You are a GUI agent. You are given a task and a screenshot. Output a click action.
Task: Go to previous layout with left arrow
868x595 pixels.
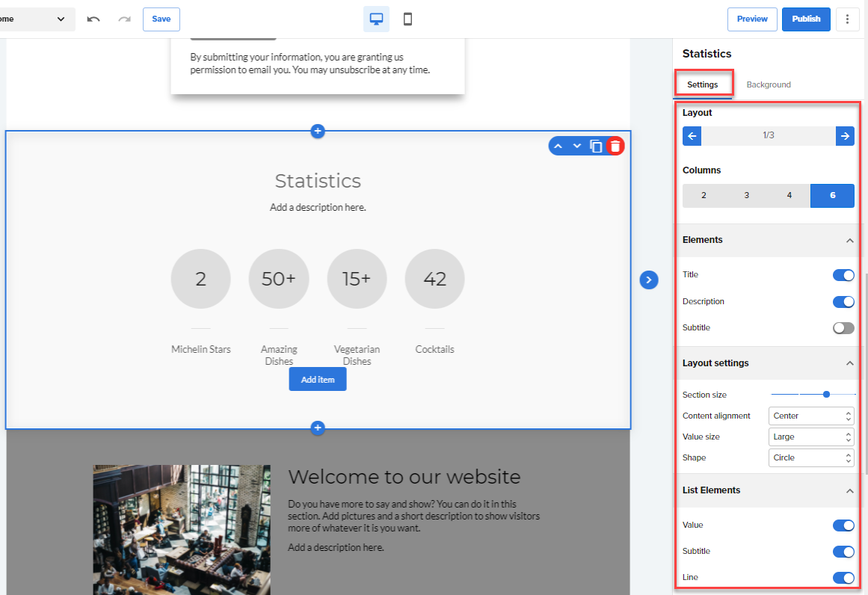pos(692,135)
